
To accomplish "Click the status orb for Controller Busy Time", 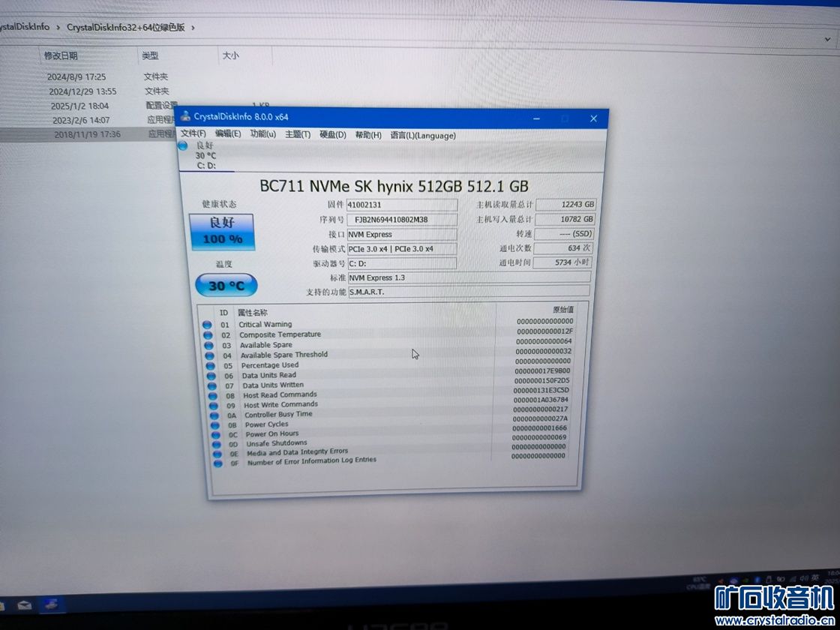I will tap(214, 415).
